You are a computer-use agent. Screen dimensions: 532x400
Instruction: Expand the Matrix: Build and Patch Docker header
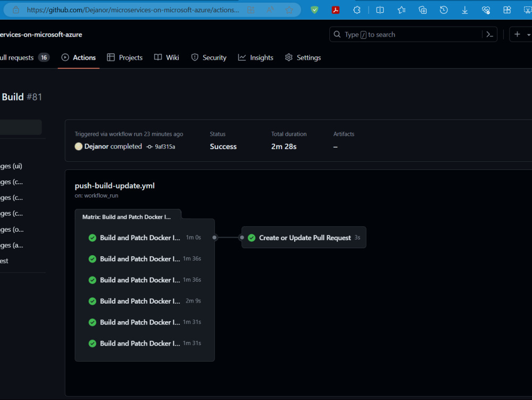(126, 217)
